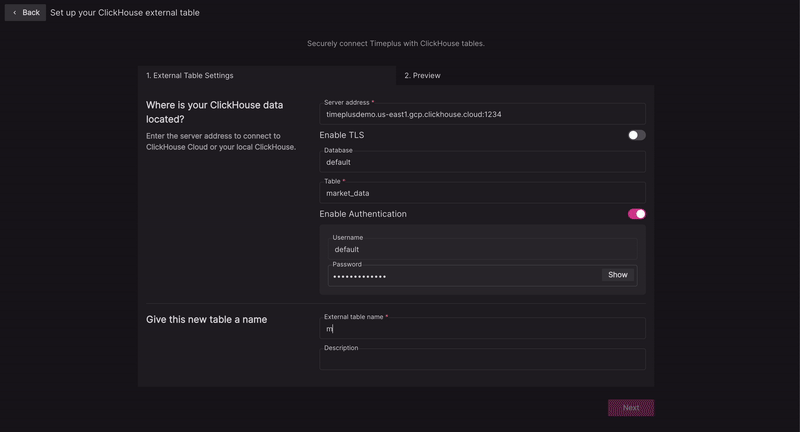800x432 pixels.
Task: Click the 'Give this new table a name' heading
Action: tap(207, 320)
